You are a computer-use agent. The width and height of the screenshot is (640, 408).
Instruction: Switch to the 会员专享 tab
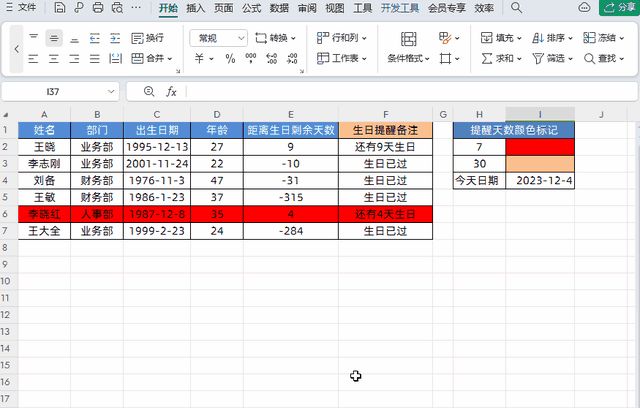pyautogui.click(x=447, y=8)
